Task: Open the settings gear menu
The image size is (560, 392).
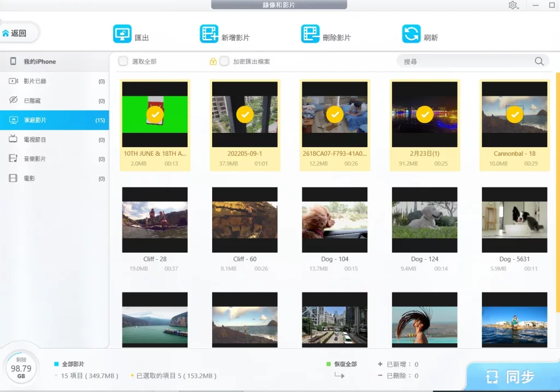Action: click(x=513, y=5)
